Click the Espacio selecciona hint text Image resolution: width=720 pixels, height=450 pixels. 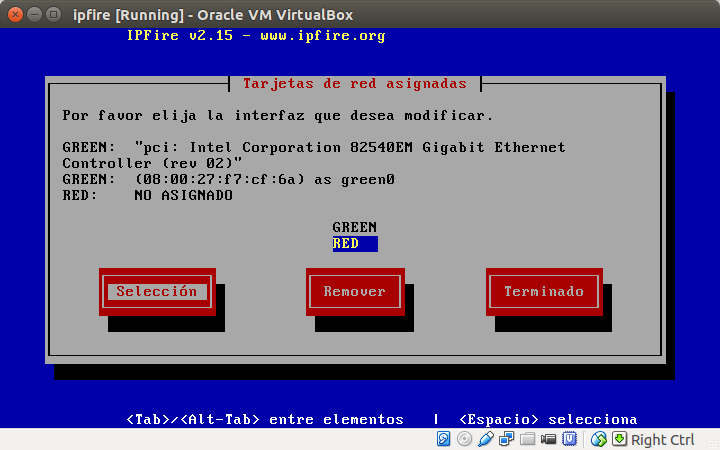548,419
